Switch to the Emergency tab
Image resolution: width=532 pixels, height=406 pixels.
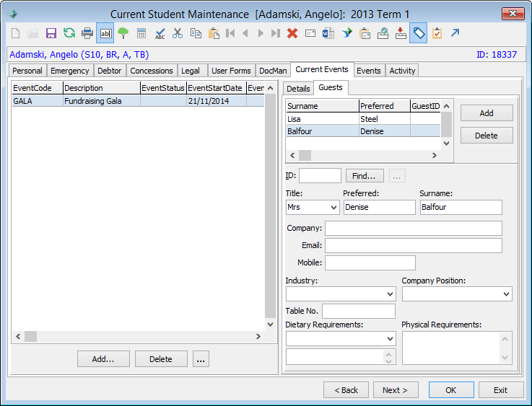pos(69,71)
